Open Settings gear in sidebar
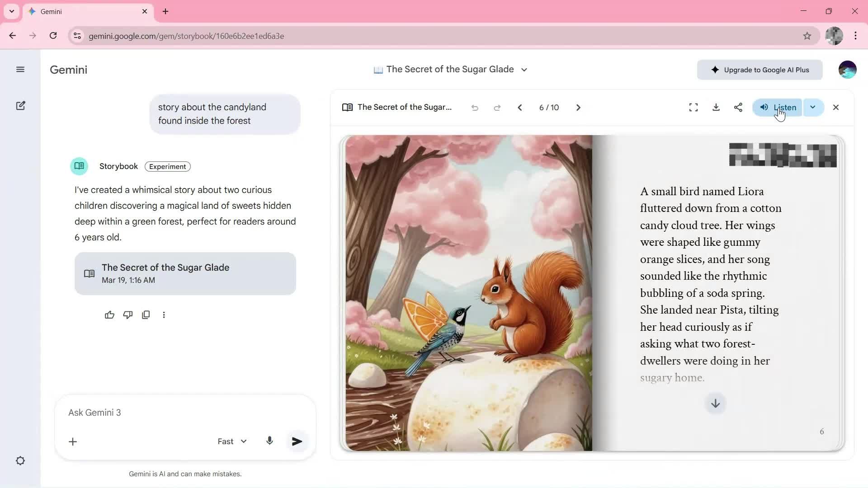Image resolution: width=868 pixels, height=488 pixels. (x=20, y=461)
